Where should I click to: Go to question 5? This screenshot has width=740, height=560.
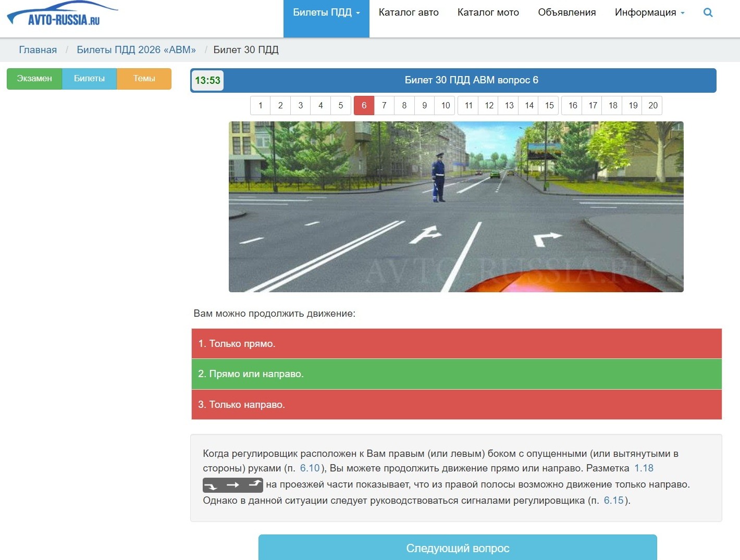tap(341, 105)
